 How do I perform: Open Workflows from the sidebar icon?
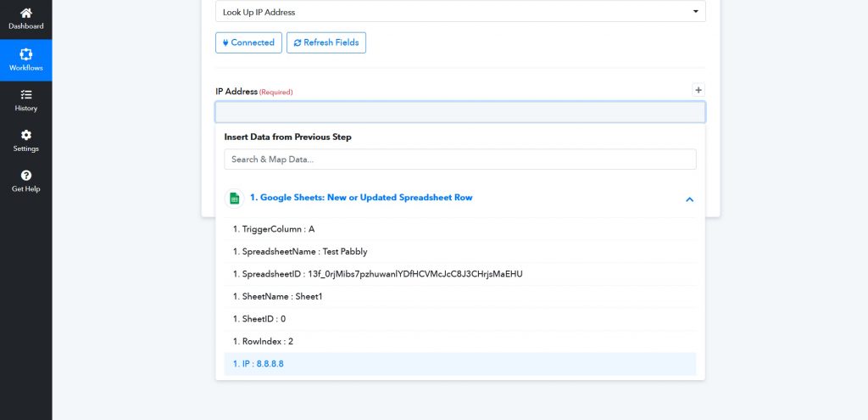tap(25, 54)
